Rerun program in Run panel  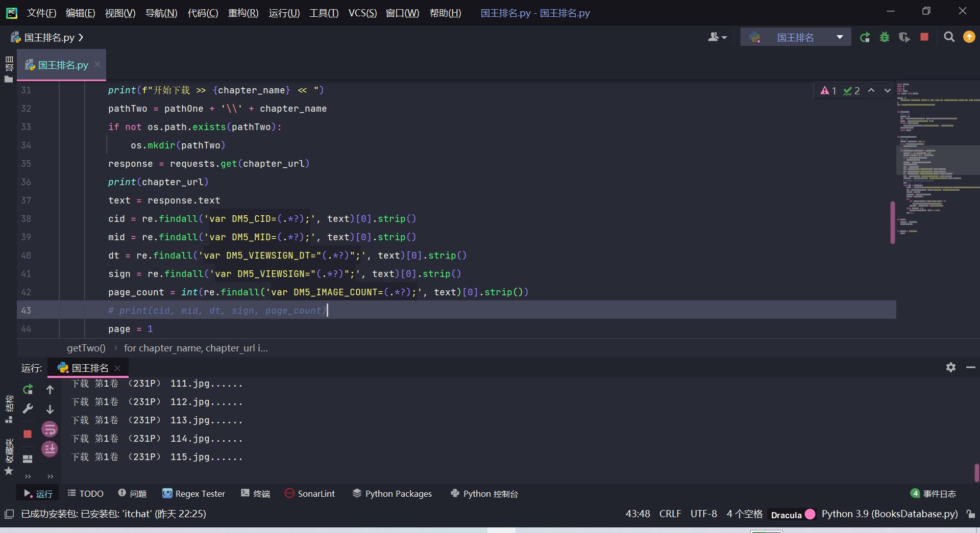(x=28, y=390)
